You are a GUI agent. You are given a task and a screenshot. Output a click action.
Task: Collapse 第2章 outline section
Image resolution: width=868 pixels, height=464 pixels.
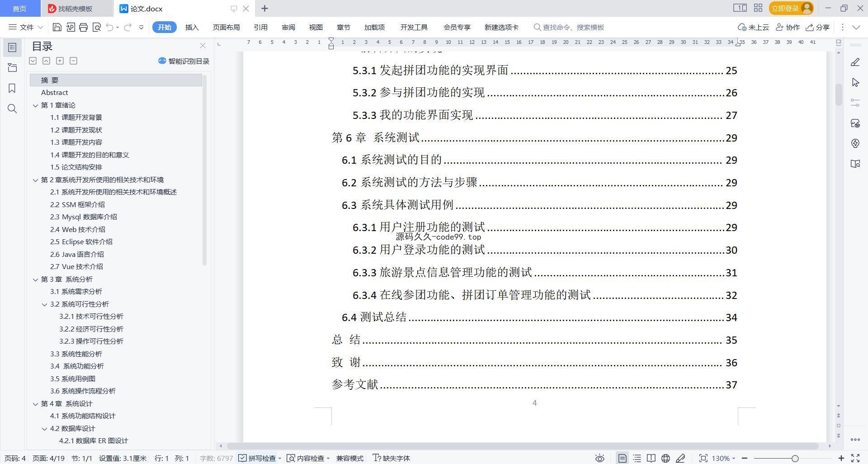coord(35,180)
